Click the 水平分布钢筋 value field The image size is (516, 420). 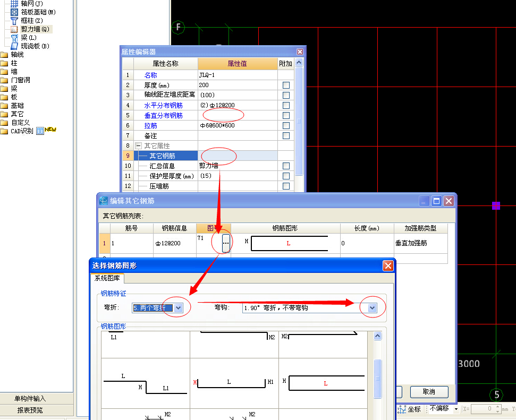click(238, 105)
